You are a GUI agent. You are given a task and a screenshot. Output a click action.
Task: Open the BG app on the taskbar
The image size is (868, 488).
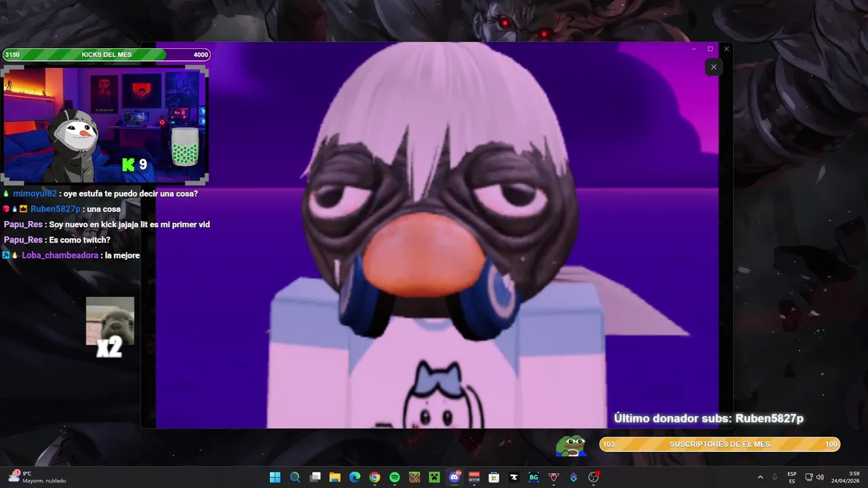pos(534,477)
